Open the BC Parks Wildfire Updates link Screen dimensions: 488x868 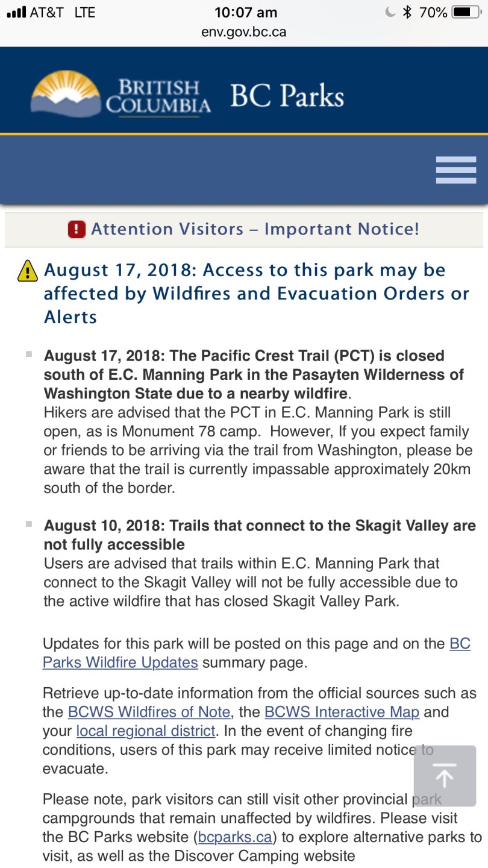tap(120, 662)
